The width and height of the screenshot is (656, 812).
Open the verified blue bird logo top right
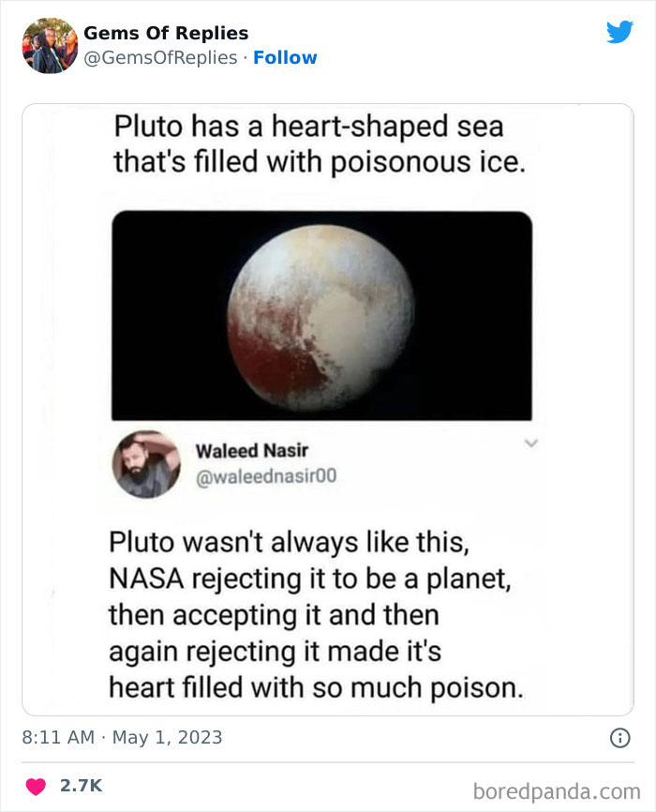point(621,30)
